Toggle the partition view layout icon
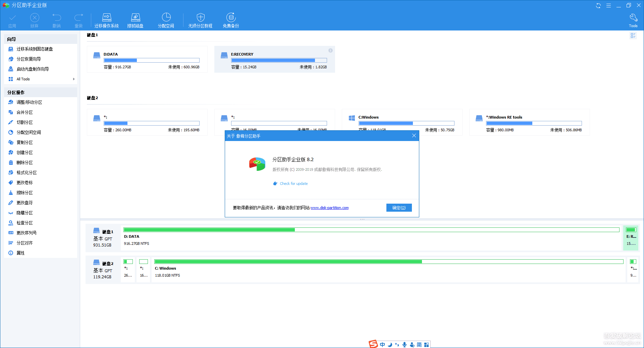 tap(633, 36)
